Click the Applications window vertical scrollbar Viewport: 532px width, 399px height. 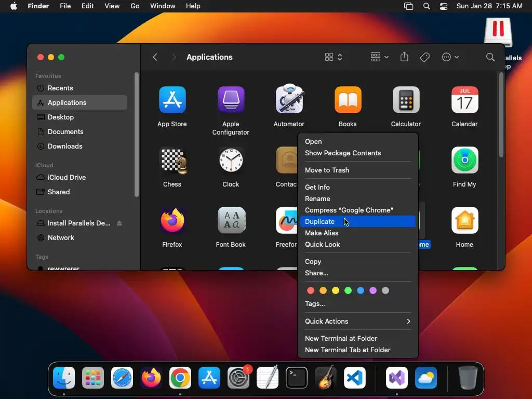[x=501, y=115]
